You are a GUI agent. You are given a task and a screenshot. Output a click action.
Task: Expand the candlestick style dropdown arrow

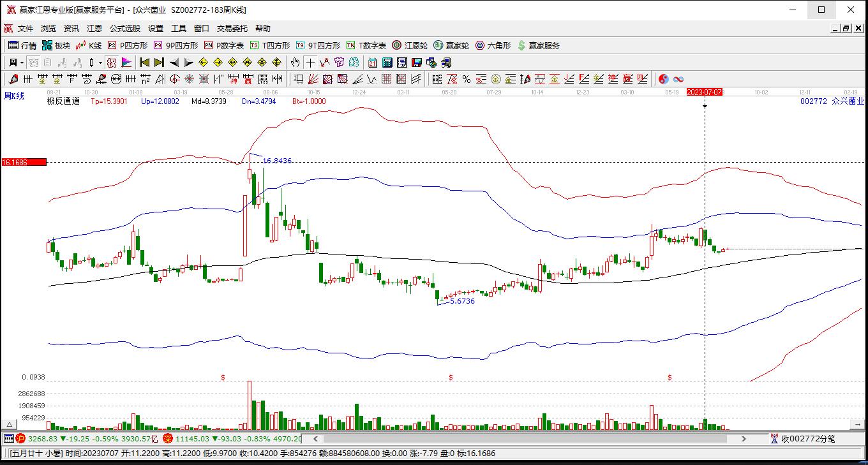[x=101, y=63]
